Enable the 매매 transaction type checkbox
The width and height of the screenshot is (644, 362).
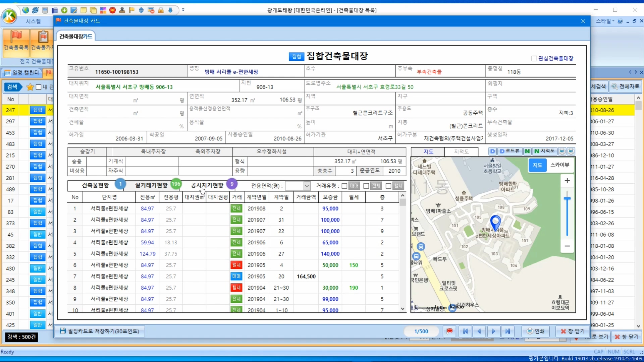coord(344,186)
